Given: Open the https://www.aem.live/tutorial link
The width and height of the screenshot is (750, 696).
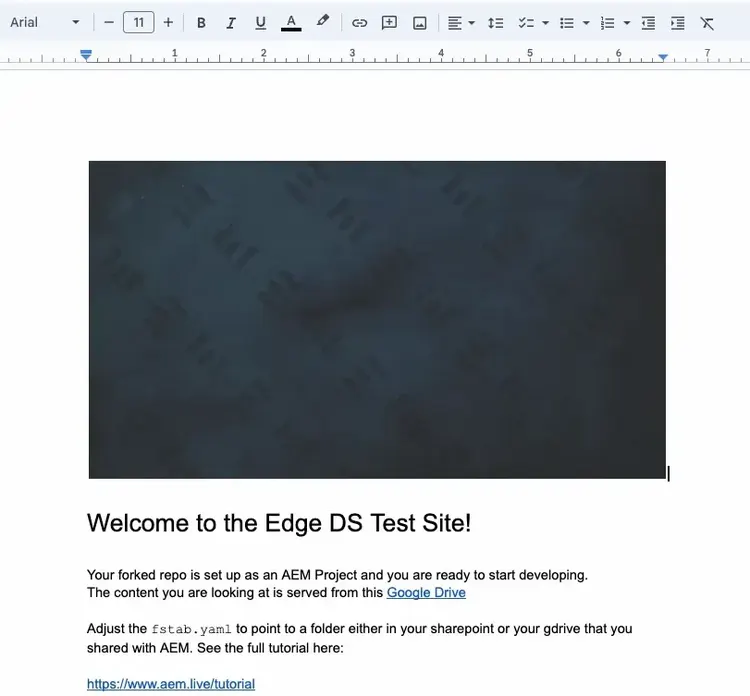Looking at the screenshot, I should tap(171, 684).
